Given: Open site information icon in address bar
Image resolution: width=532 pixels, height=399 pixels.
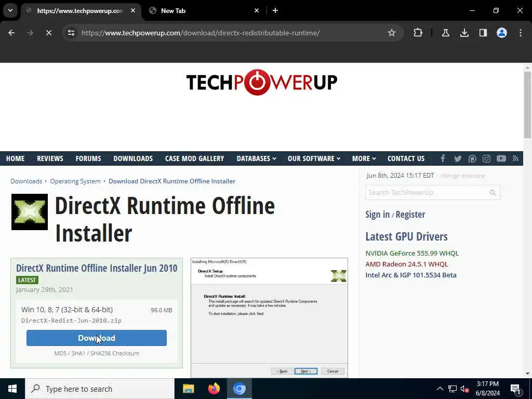Looking at the screenshot, I should click(x=71, y=33).
